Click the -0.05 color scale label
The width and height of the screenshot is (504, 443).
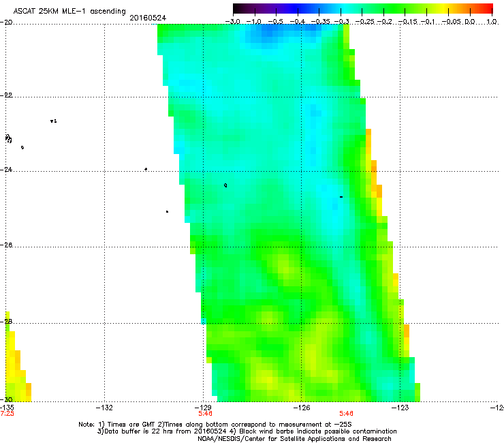pyautogui.click(x=452, y=22)
